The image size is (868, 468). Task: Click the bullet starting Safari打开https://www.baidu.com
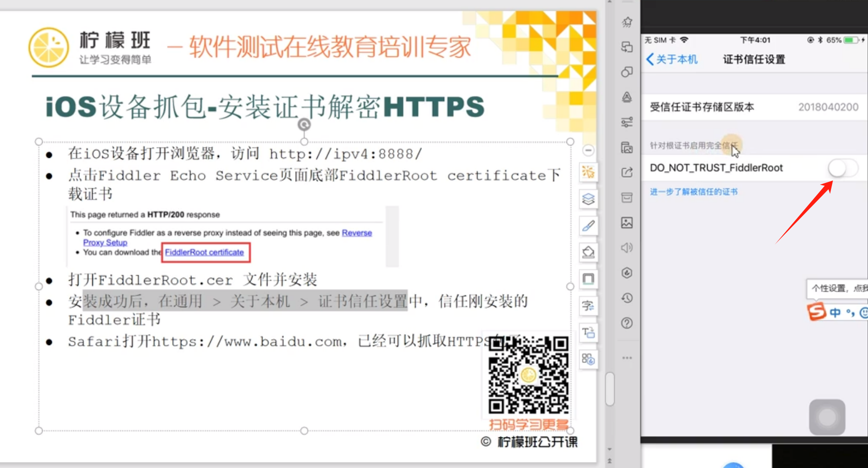pos(294,341)
